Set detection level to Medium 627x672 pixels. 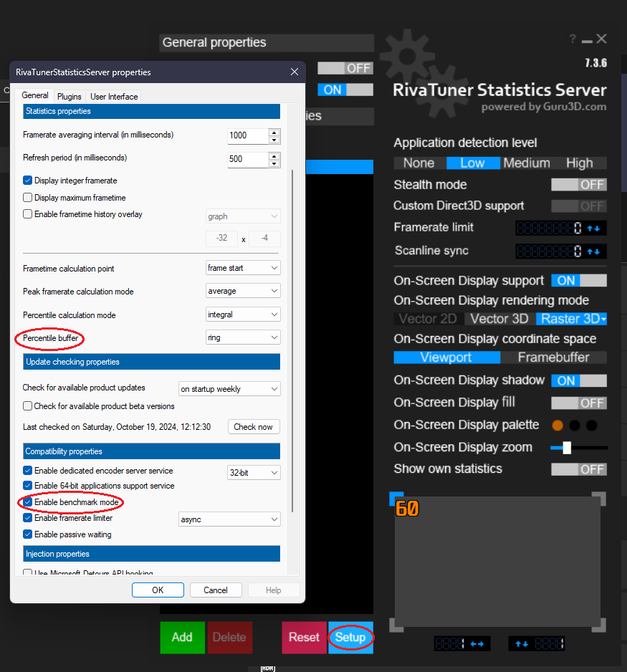(x=527, y=163)
